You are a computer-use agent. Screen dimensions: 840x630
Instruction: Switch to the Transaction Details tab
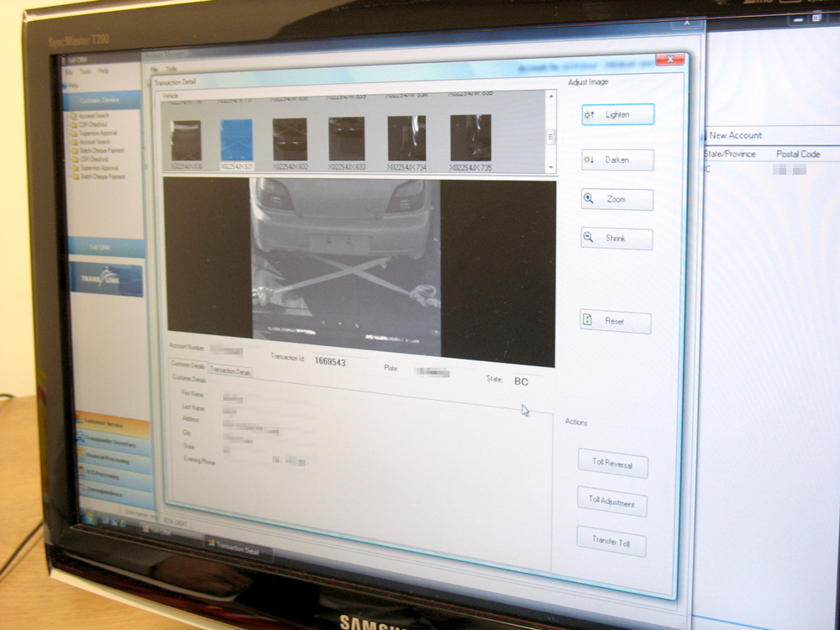coord(229,370)
